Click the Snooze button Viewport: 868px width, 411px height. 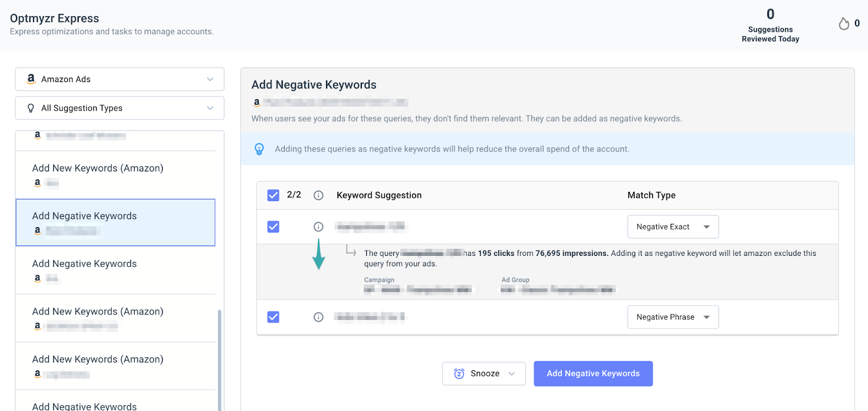[x=484, y=374]
